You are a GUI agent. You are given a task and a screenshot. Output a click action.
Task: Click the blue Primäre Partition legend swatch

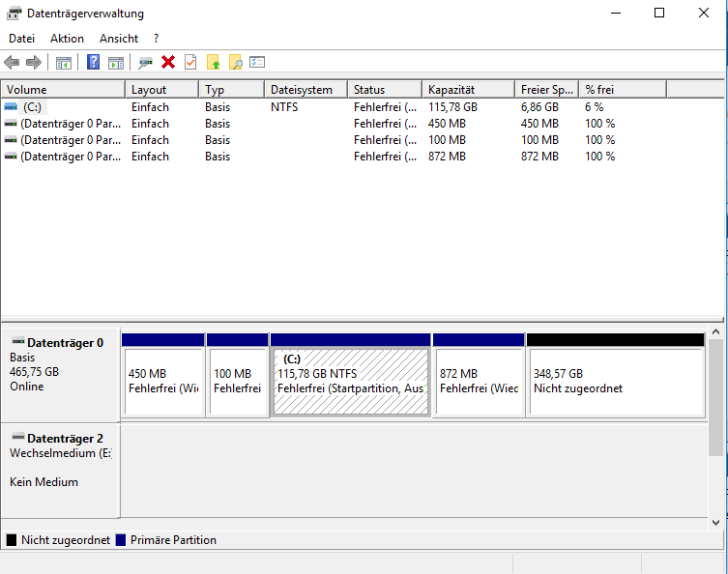pyautogui.click(x=121, y=540)
